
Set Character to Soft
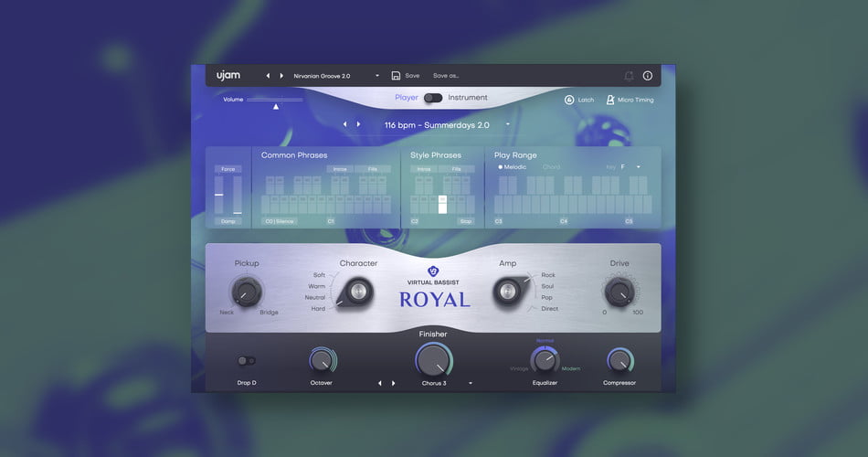[x=320, y=275]
